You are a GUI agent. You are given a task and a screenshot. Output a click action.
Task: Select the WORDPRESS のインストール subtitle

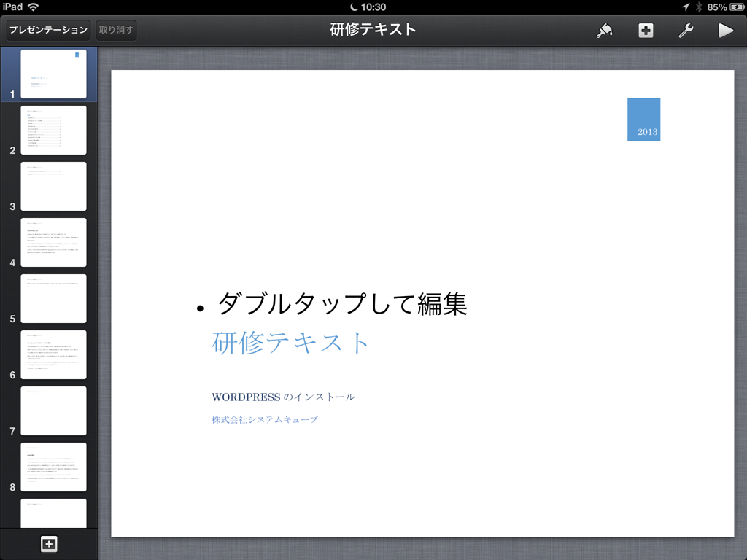[283, 397]
